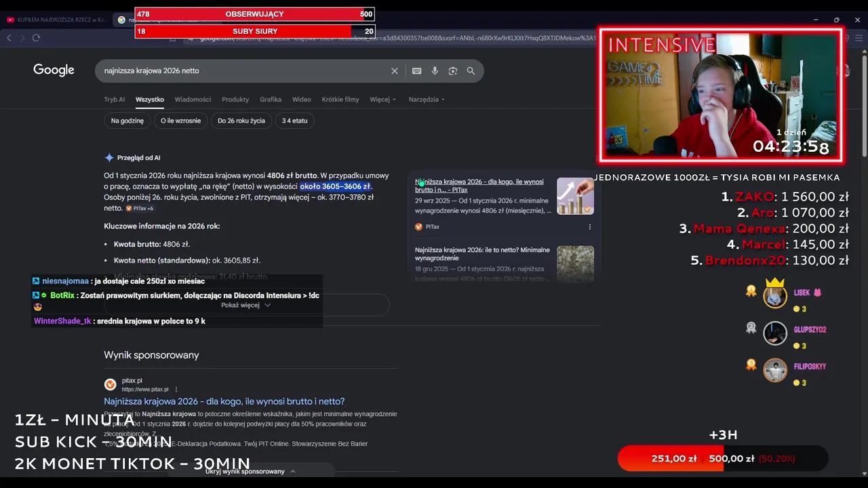Start voice search with microphone icon
868x488 pixels.
(x=435, y=70)
